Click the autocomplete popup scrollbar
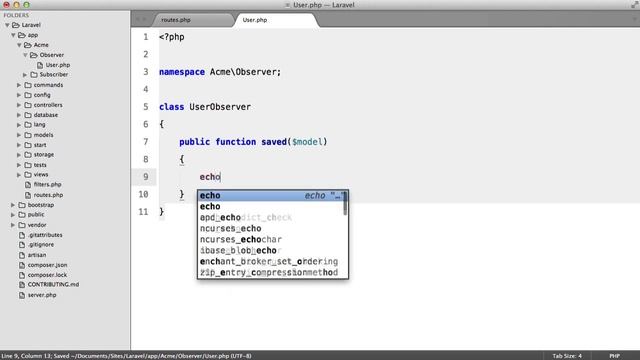The image size is (640, 360). (x=345, y=204)
